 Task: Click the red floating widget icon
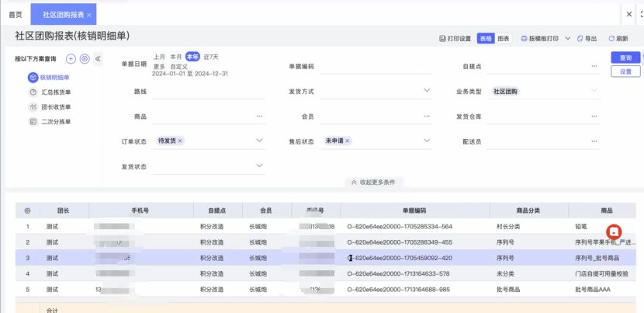point(614,232)
